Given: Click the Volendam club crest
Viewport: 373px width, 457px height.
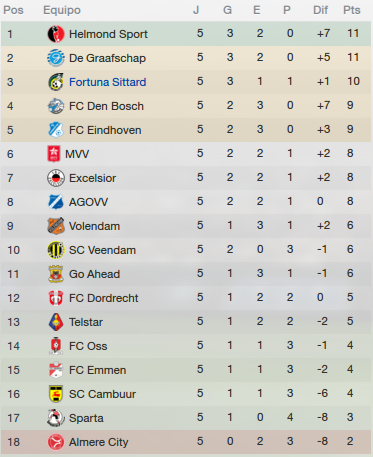Looking at the screenshot, I should 56,226.
